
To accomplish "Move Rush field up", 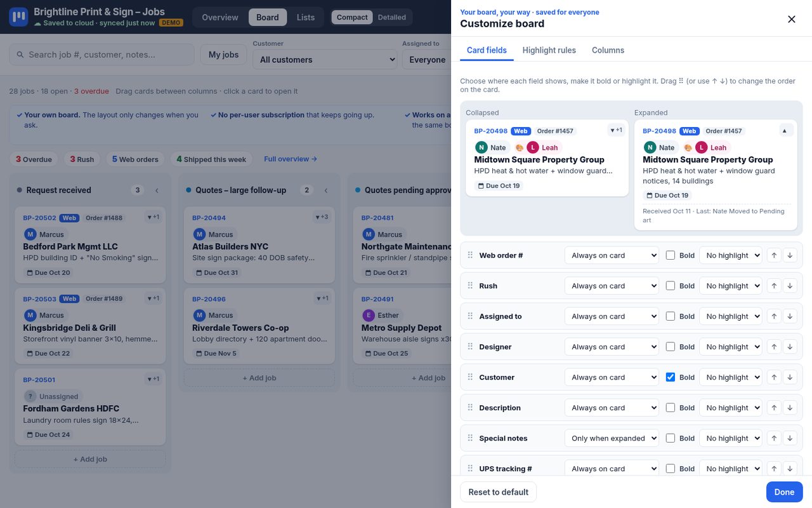I will (774, 286).
